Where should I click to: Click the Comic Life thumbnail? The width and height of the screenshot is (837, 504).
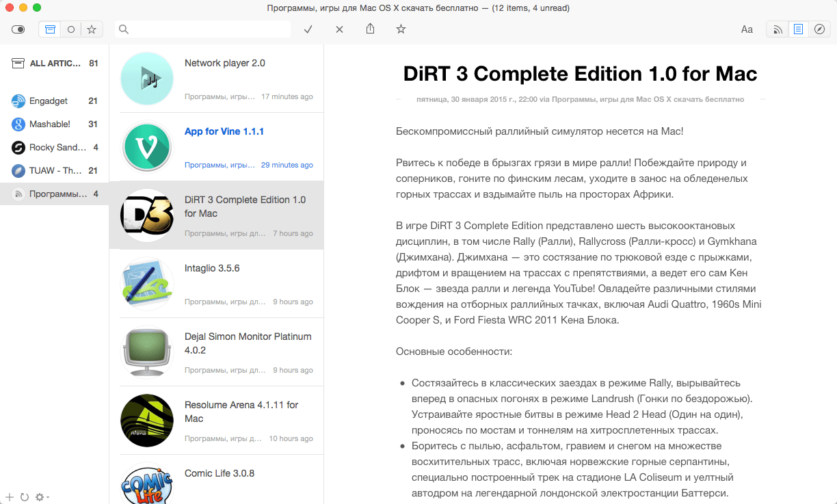(147, 483)
